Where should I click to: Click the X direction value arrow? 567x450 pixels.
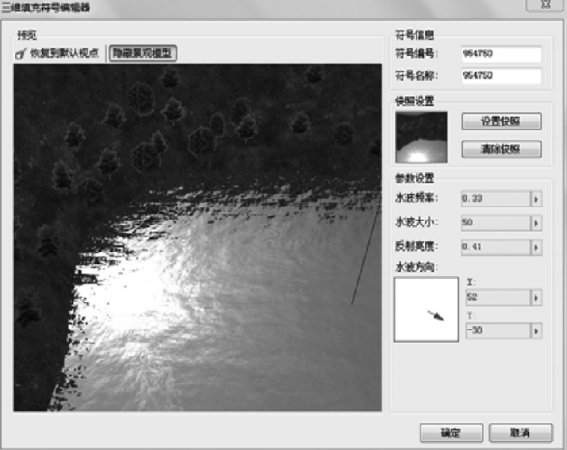[536, 298]
